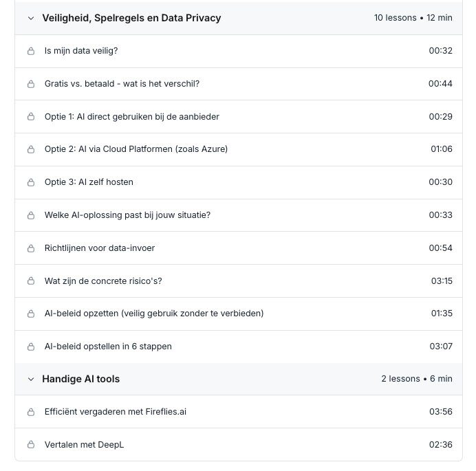Open 'AI-beleid opzetten' lesson
The width and height of the screenshot is (476, 471).
(x=153, y=314)
